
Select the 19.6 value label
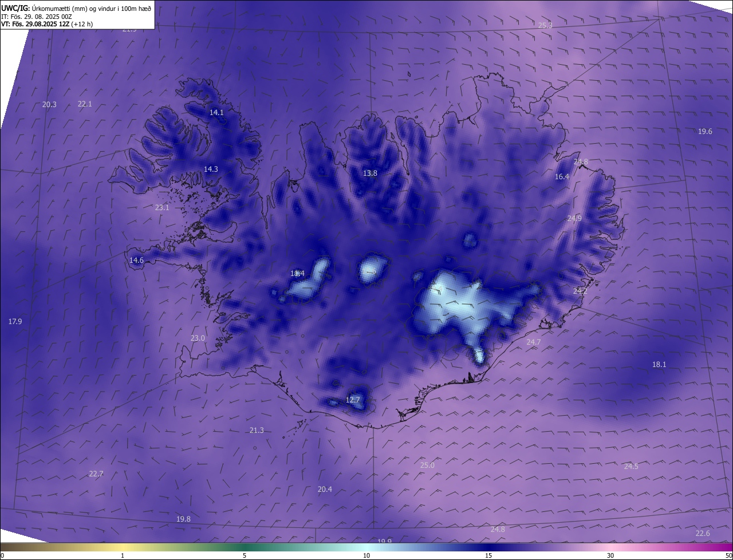tap(705, 132)
